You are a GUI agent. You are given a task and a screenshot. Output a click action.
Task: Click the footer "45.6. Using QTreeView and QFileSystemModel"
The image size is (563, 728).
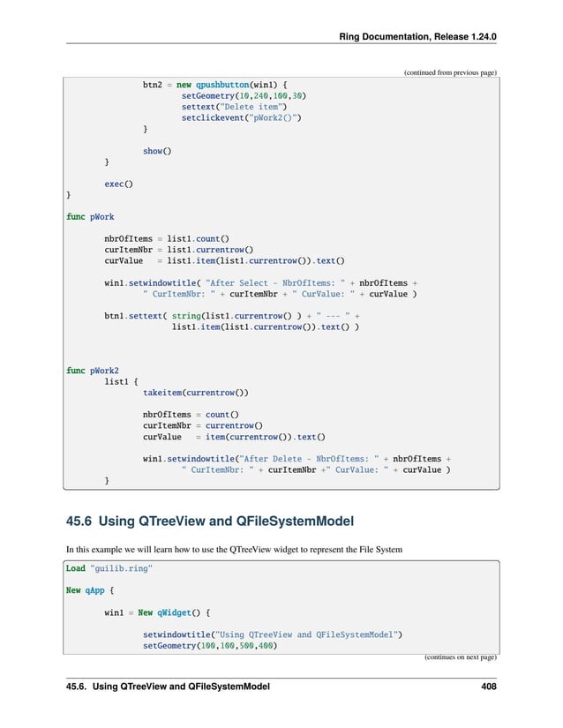(x=168, y=687)
